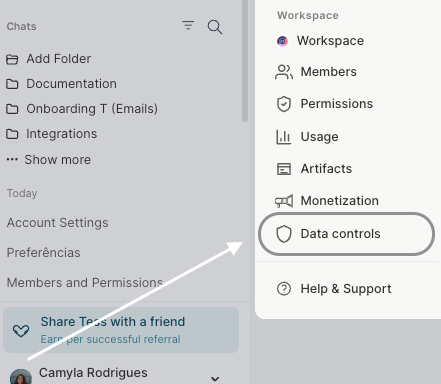The height and width of the screenshot is (384, 441).
Task: Click Share Tess with a friend banner
Action: pos(121,330)
